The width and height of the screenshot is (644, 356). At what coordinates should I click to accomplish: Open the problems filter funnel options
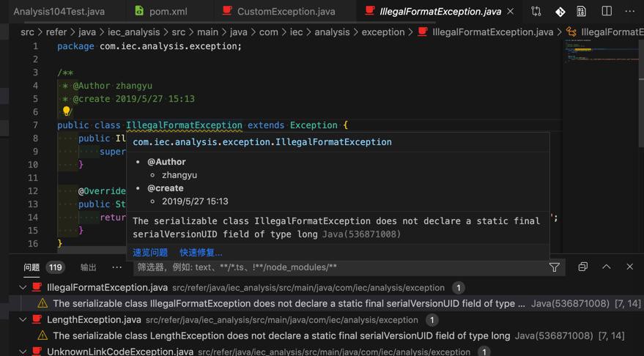coord(555,267)
